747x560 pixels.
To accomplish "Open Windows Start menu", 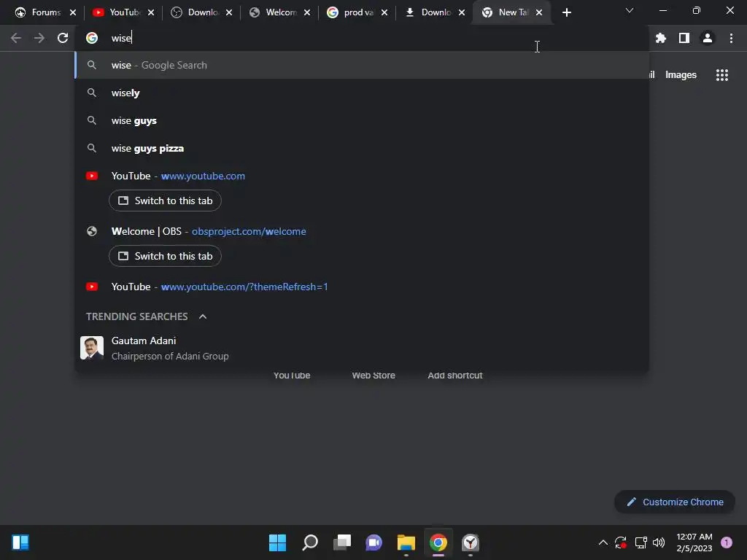I will 277,542.
